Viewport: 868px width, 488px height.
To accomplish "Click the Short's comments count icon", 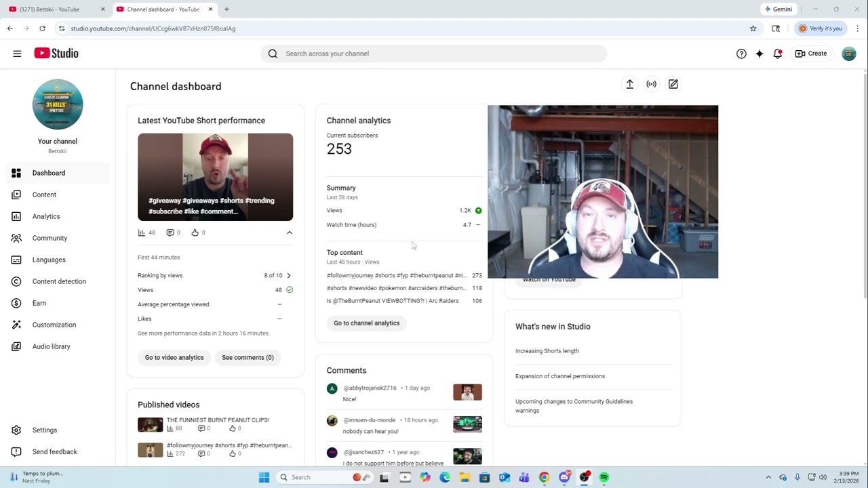I will coord(170,232).
